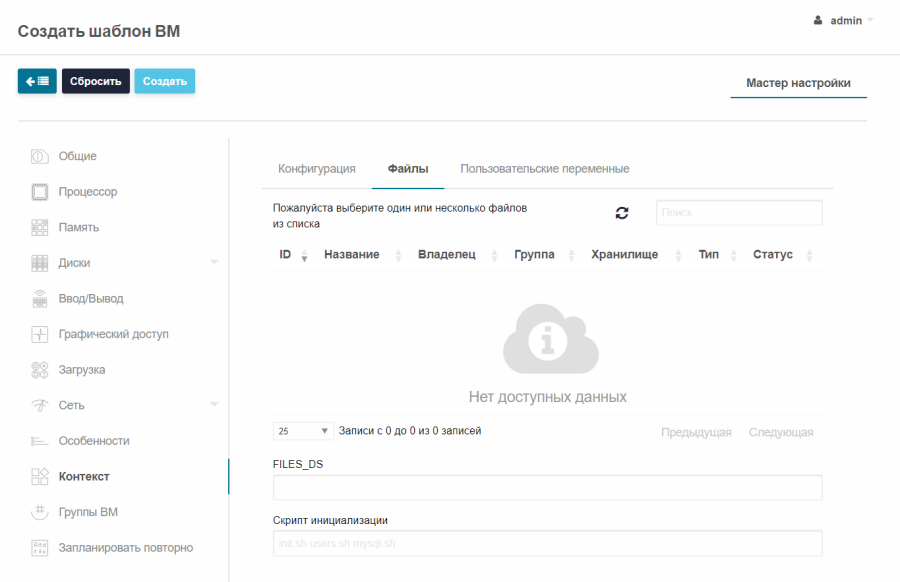Click the Запланировать повторно schedule icon

40,548
